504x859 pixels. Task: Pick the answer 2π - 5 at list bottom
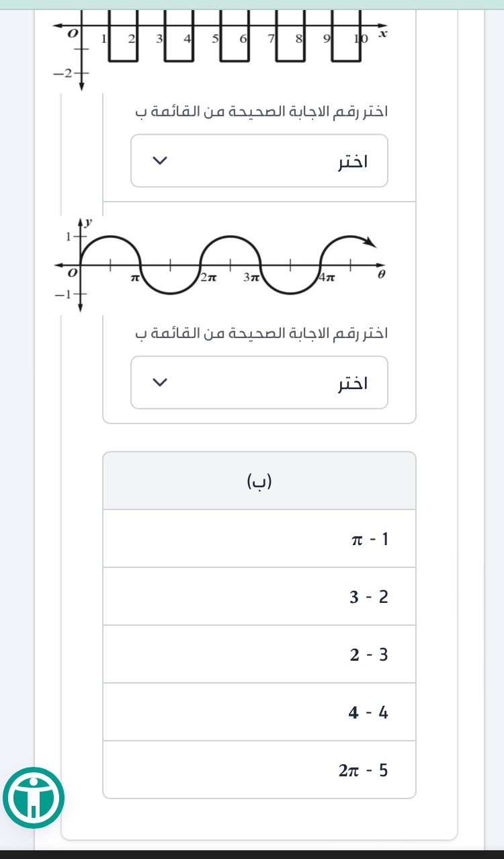tap(363, 770)
